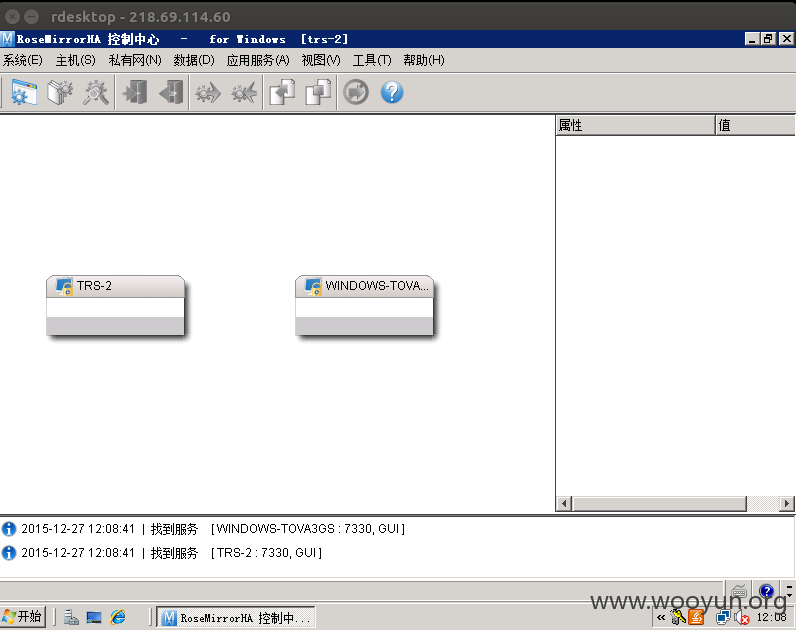Screen dimensions: 796x630
Task: Launch Internet Explorer from quick launch
Action: click(x=118, y=617)
